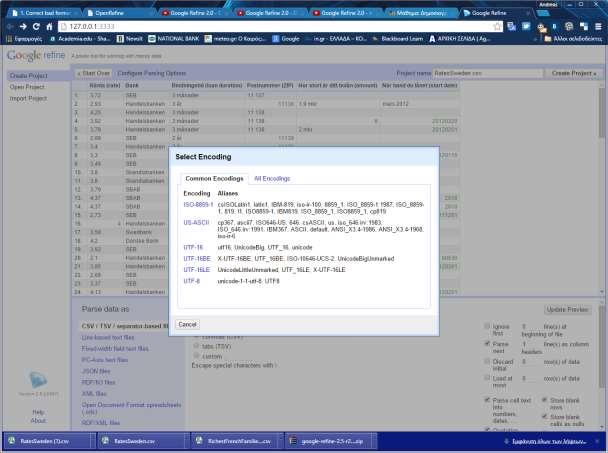The image size is (608, 453).
Task: Choose XML files parser
Action: (x=94, y=394)
